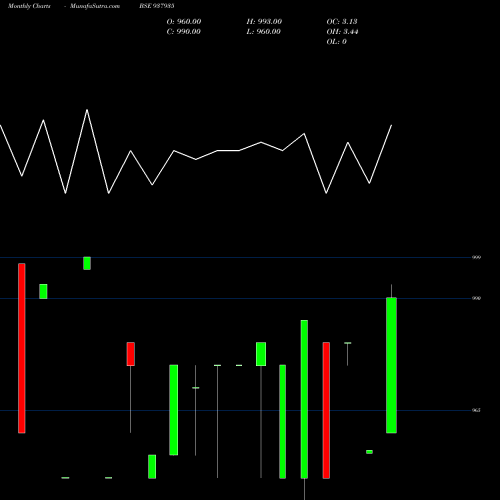Click the 965 price axis label

click(x=476, y=410)
